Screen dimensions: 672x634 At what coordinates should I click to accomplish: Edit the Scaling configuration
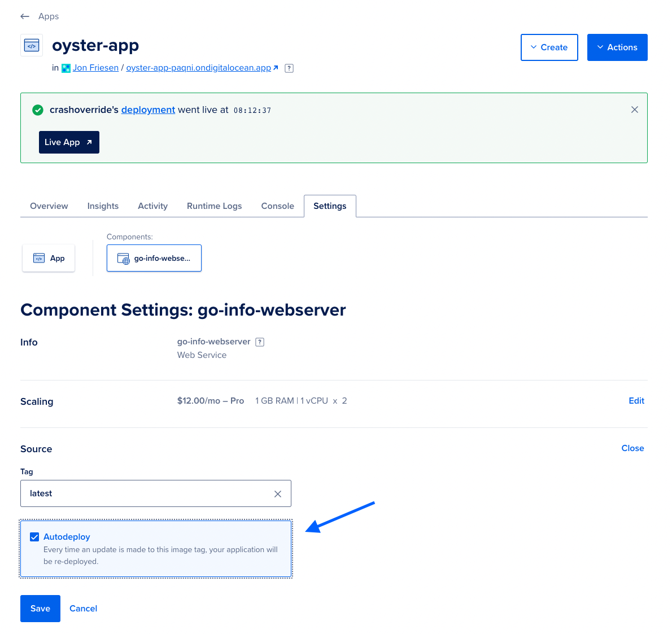pyautogui.click(x=636, y=401)
